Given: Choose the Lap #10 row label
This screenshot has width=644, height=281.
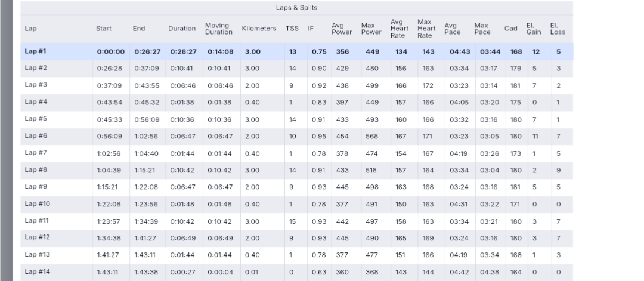Looking at the screenshot, I should tap(38, 204).
